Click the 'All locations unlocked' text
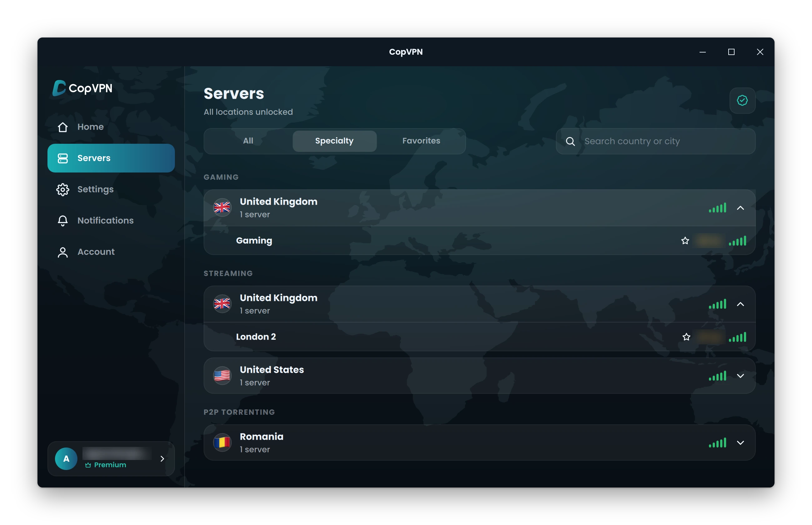Viewport: 812px width, 525px height. [x=248, y=112]
